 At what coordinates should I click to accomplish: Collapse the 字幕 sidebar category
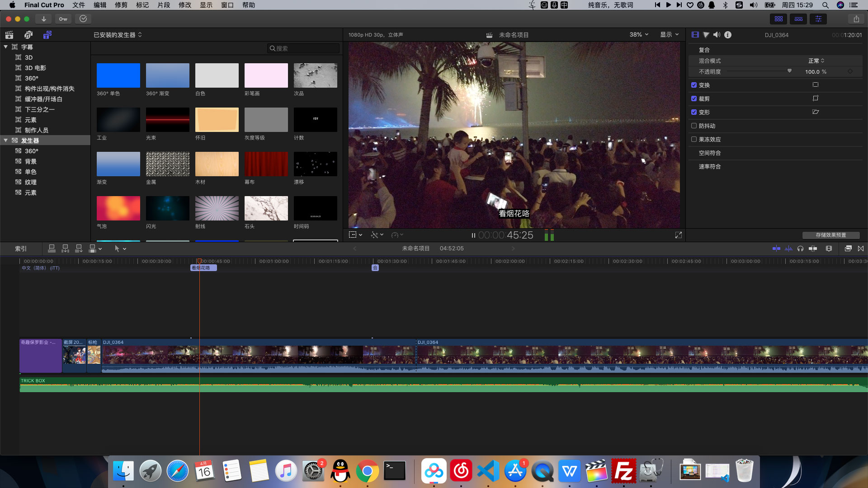6,47
